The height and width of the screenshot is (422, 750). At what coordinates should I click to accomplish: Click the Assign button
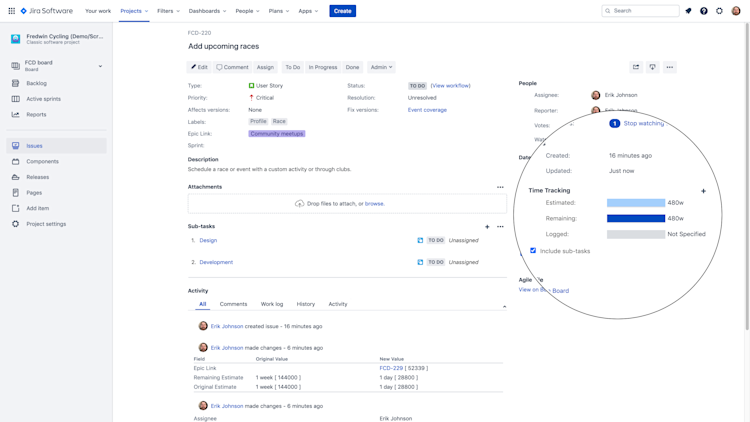click(265, 67)
